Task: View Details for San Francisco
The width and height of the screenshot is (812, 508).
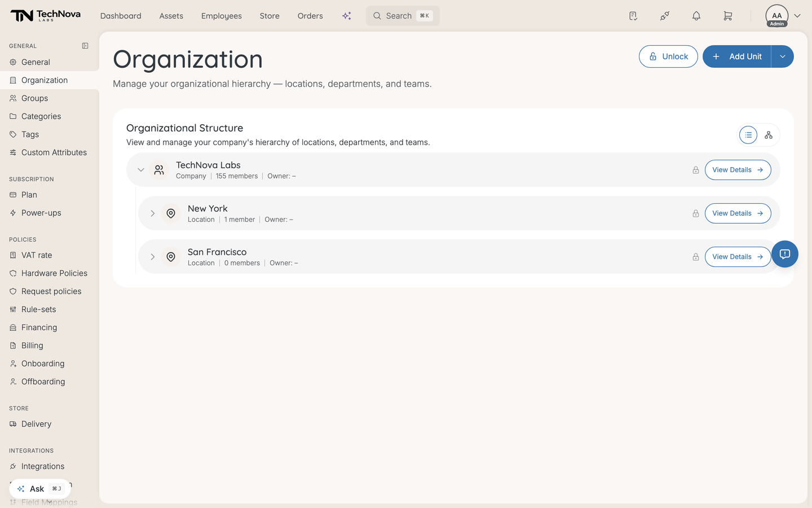Action: (738, 257)
